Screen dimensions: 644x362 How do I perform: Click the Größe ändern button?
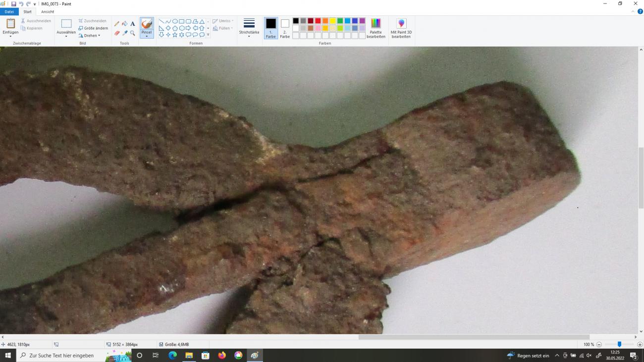click(x=94, y=28)
